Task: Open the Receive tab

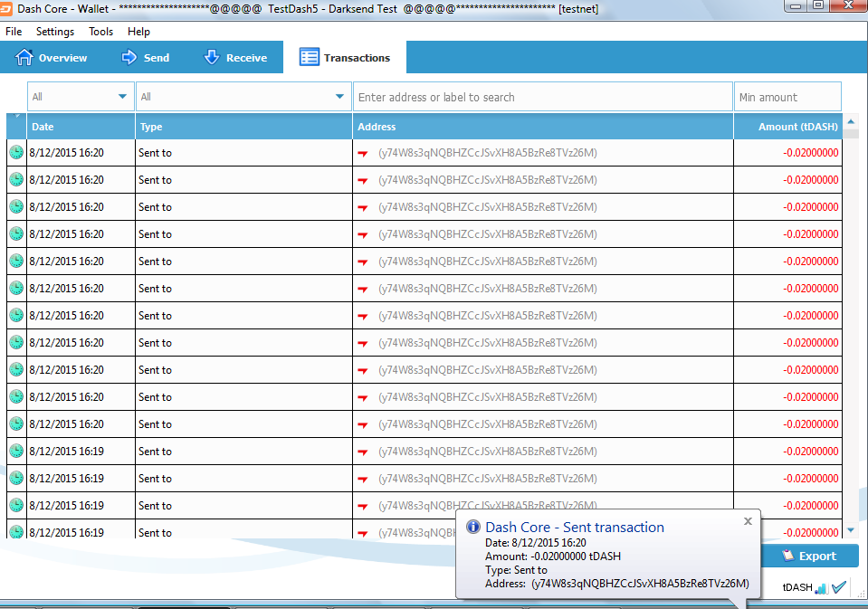Action: coord(235,58)
